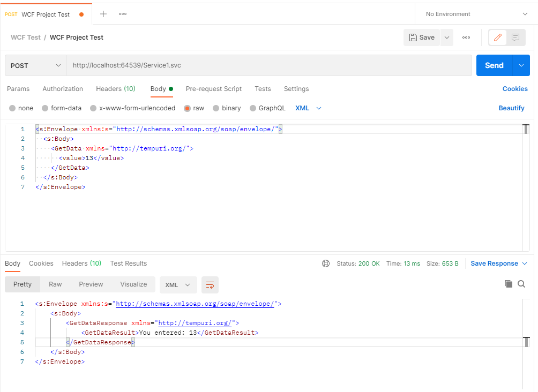Click the request options three-dot icon beside Save
Image resolution: width=538 pixels, height=392 pixels.
[466, 37]
